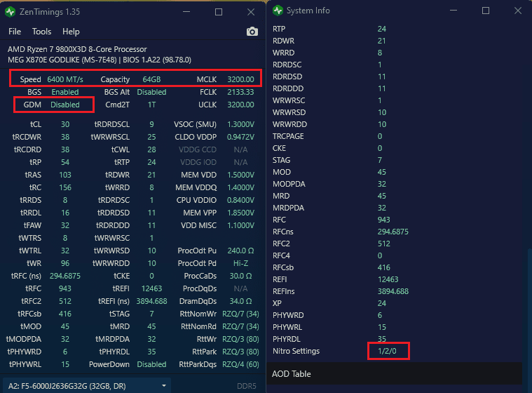Click the tFAW value 32
This screenshot has height=393, width=532.
(65, 225)
